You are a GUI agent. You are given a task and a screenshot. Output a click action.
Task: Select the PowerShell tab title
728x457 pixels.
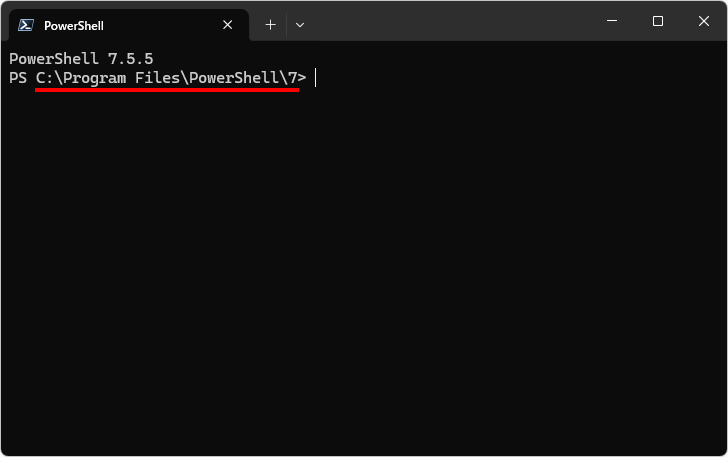click(x=74, y=25)
